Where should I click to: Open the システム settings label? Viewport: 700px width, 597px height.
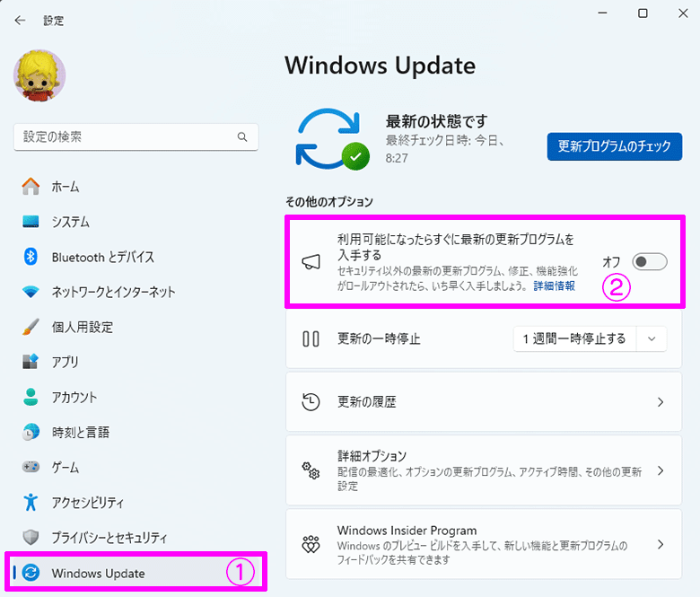tap(71, 222)
